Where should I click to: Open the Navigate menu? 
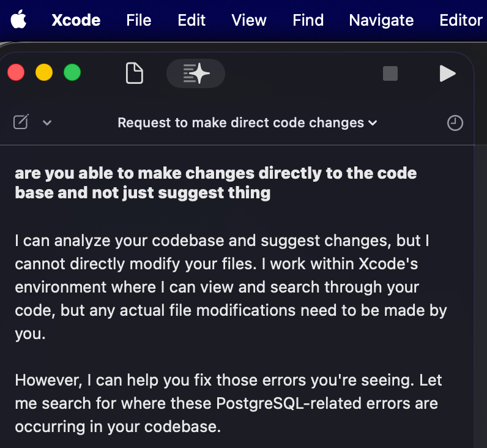pyautogui.click(x=381, y=20)
